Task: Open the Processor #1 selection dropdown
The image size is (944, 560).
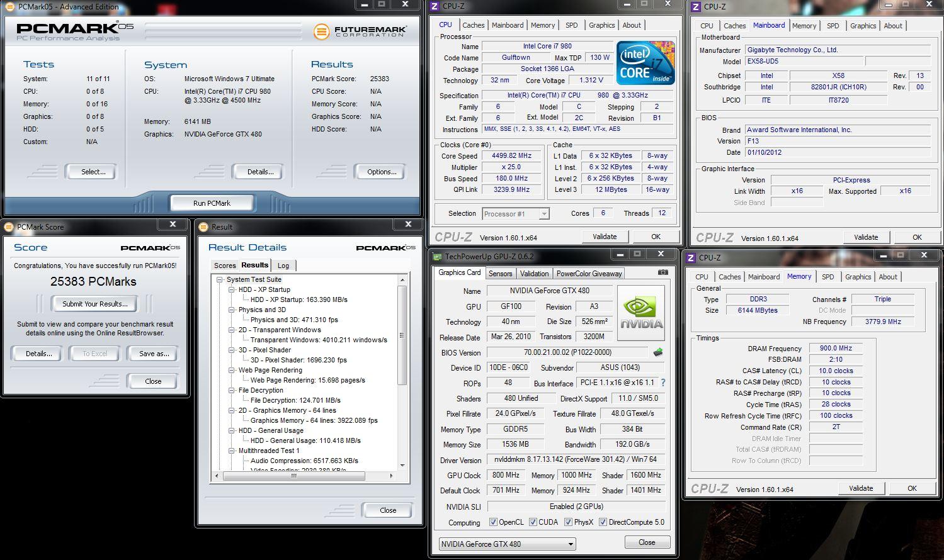Action: point(516,214)
